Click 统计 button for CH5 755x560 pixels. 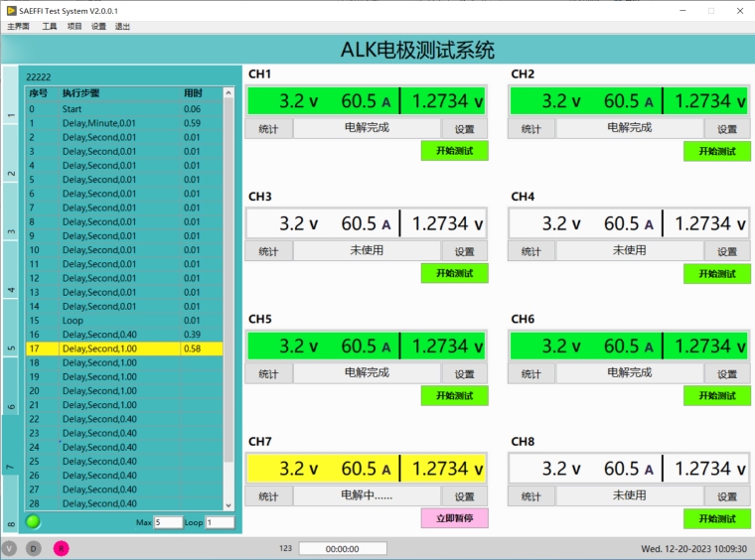tap(268, 374)
